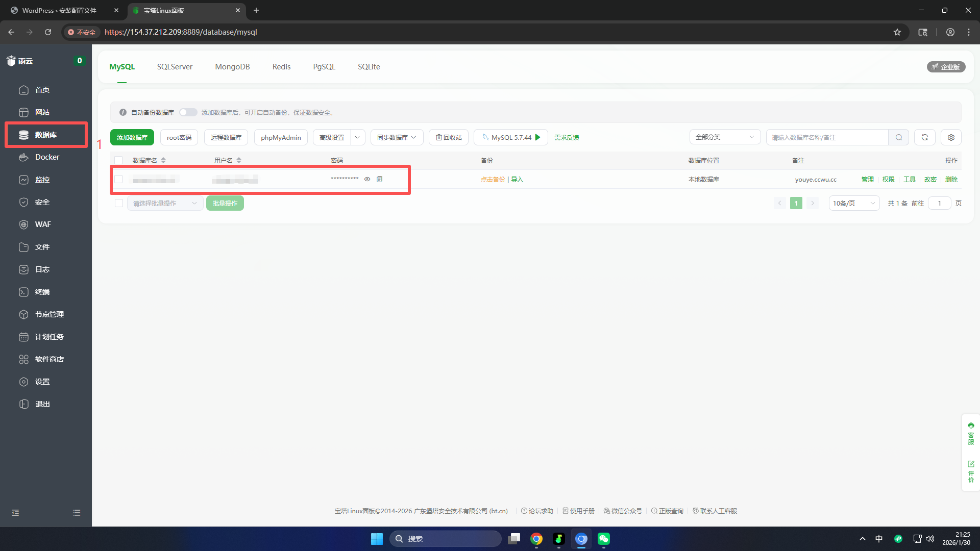Open the 10条/页 page size dropdown
980x551 pixels.
[x=853, y=203]
